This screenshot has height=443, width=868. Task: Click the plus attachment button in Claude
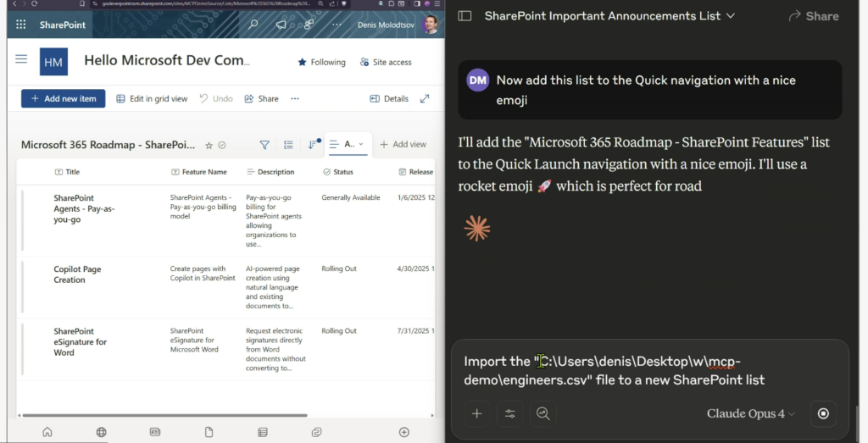pyautogui.click(x=476, y=413)
